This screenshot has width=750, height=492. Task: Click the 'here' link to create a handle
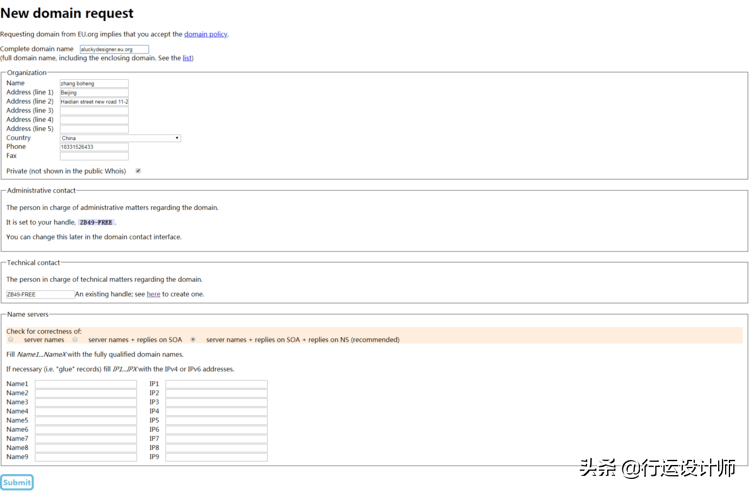153,294
